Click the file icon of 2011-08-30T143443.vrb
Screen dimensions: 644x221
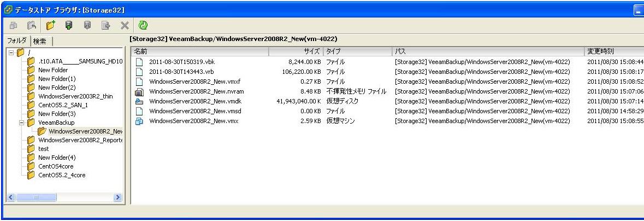point(139,72)
